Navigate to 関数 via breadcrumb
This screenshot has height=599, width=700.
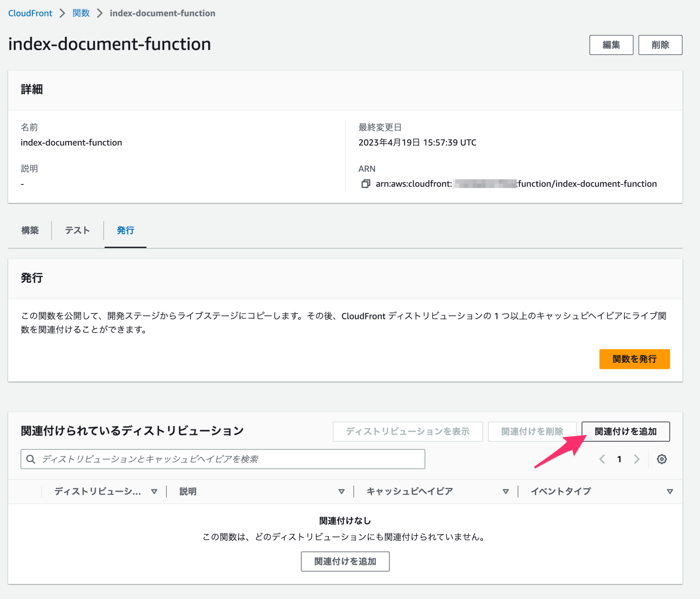(x=81, y=13)
